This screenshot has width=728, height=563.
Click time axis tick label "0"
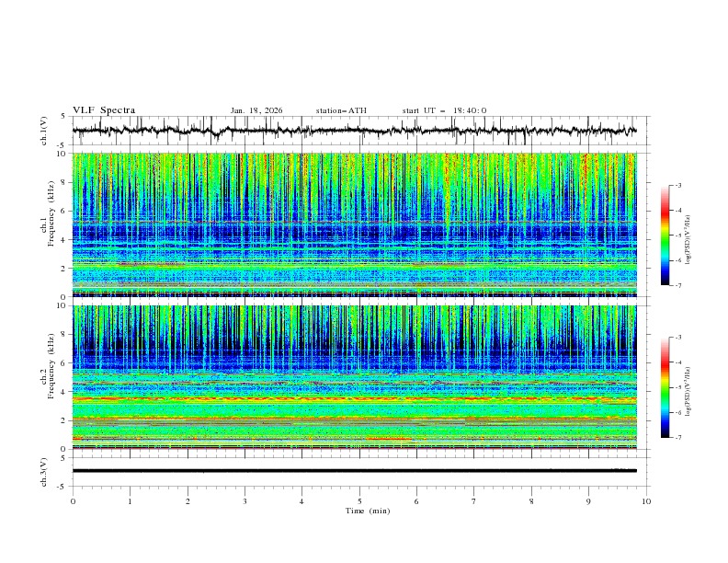(x=73, y=501)
